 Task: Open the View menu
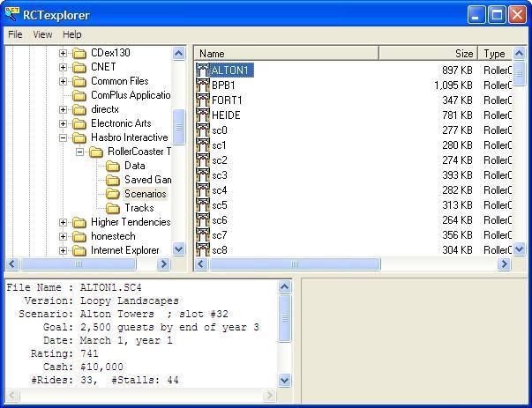tap(42, 34)
